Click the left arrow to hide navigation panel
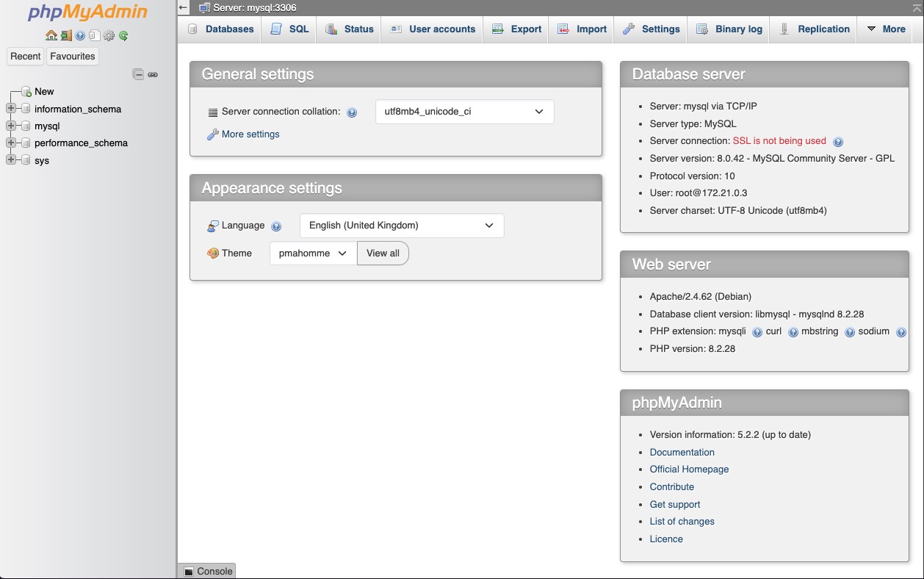The height and width of the screenshot is (579, 924). coord(184,7)
